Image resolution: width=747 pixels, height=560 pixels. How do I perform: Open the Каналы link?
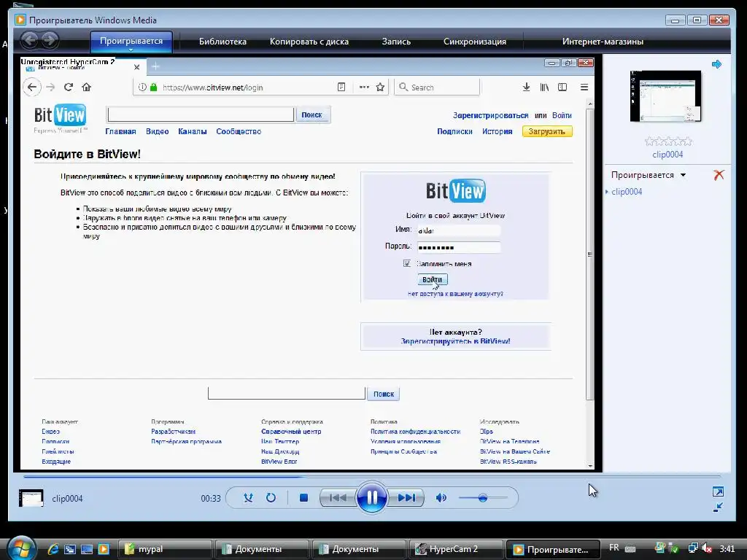coord(192,131)
